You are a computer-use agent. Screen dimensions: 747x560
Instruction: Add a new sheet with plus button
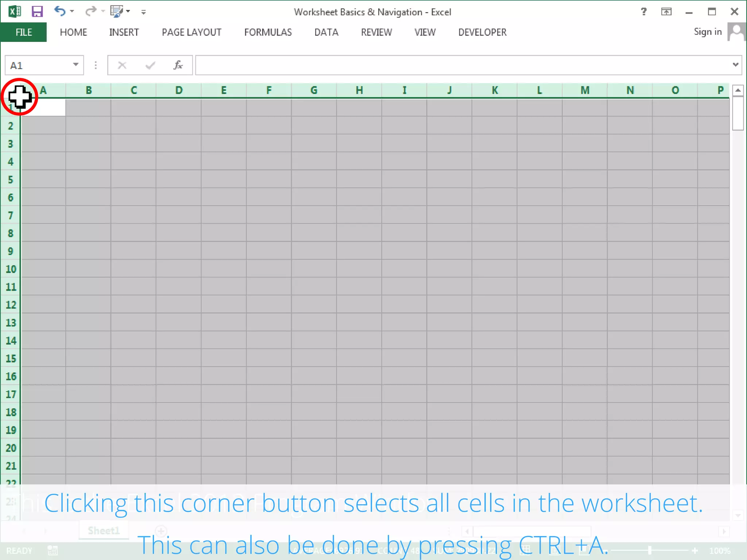[161, 530]
